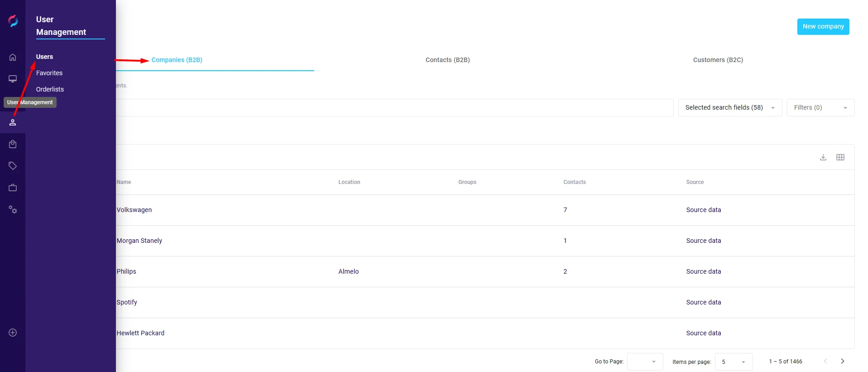The width and height of the screenshot is (868, 372).
Task: Open the shopping bag orders icon
Action: 13,144
